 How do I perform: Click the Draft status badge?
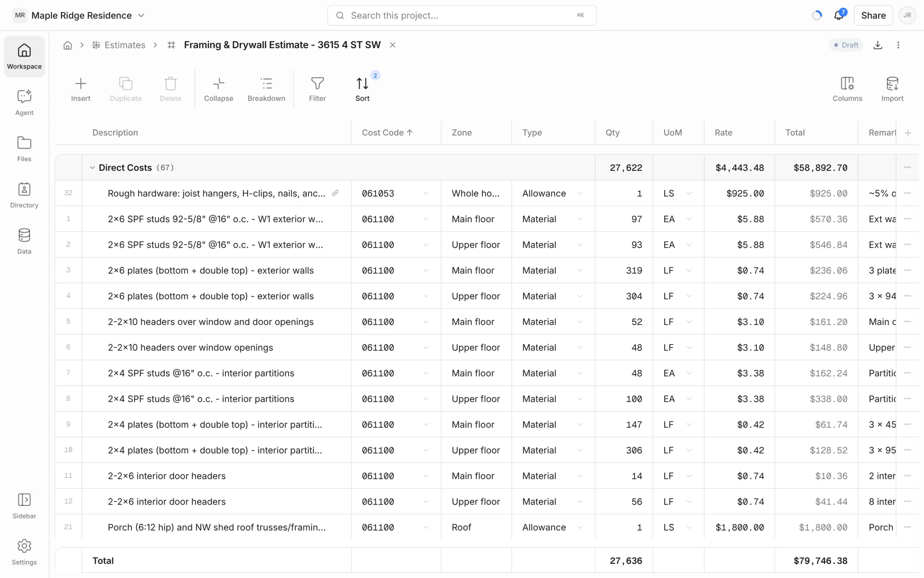point(846,45)
